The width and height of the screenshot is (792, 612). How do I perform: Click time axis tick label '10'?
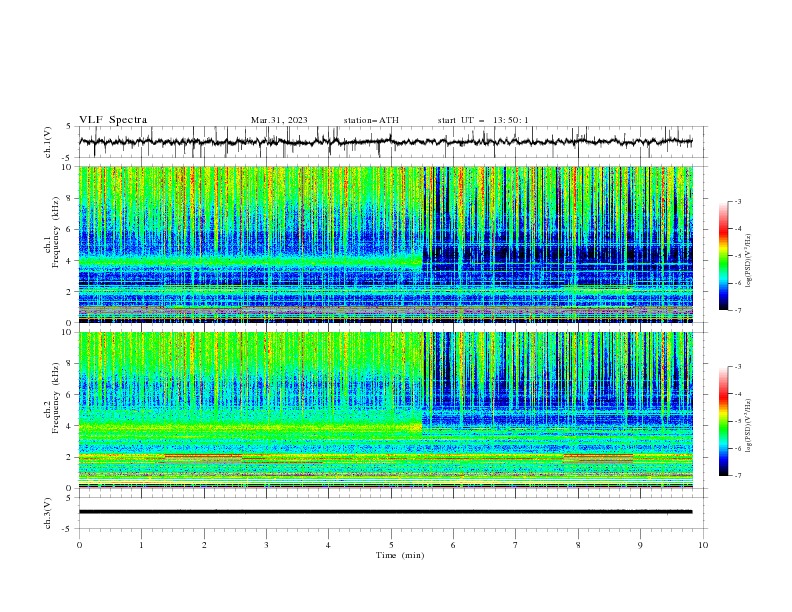[x=703, y=545]
